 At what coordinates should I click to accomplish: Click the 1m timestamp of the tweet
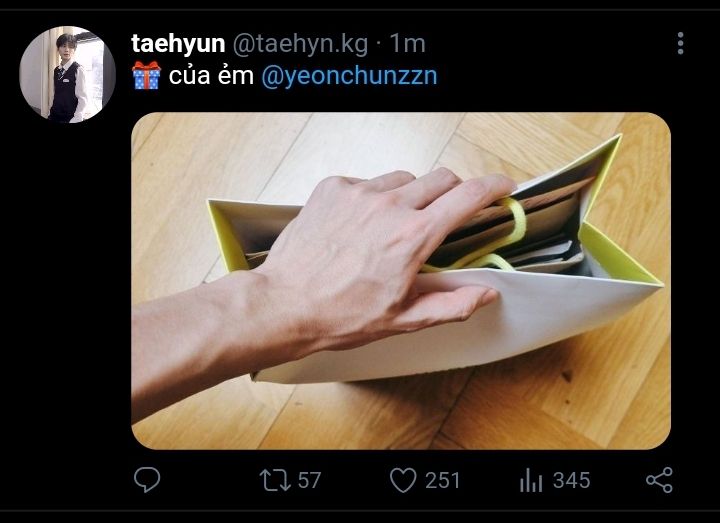(407, 44)
